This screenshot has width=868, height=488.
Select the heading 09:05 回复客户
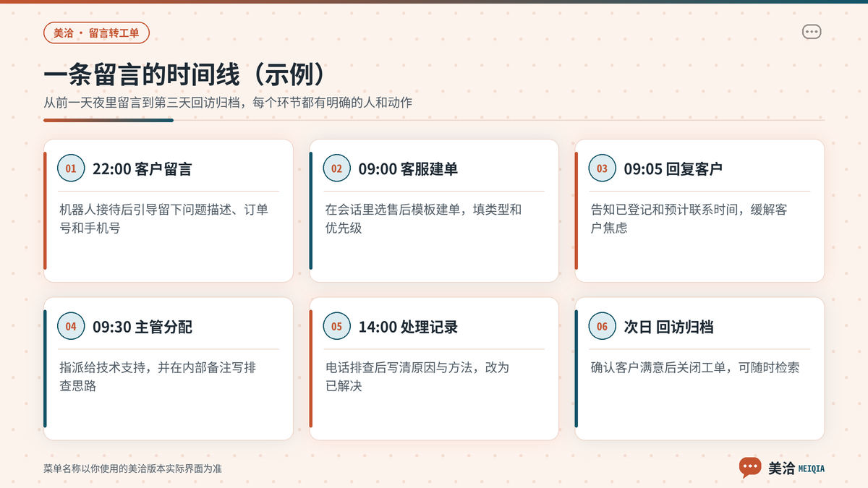click(x=673, y=169)
